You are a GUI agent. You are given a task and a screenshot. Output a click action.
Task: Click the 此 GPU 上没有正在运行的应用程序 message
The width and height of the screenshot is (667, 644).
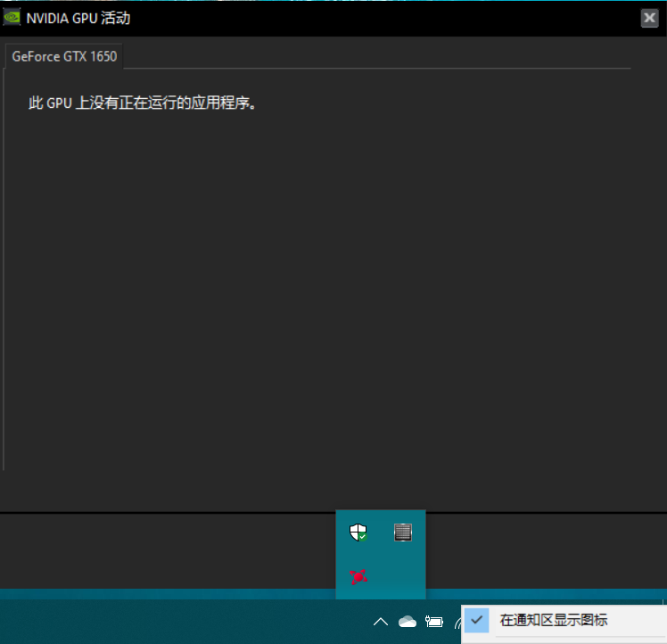(143, 103)
